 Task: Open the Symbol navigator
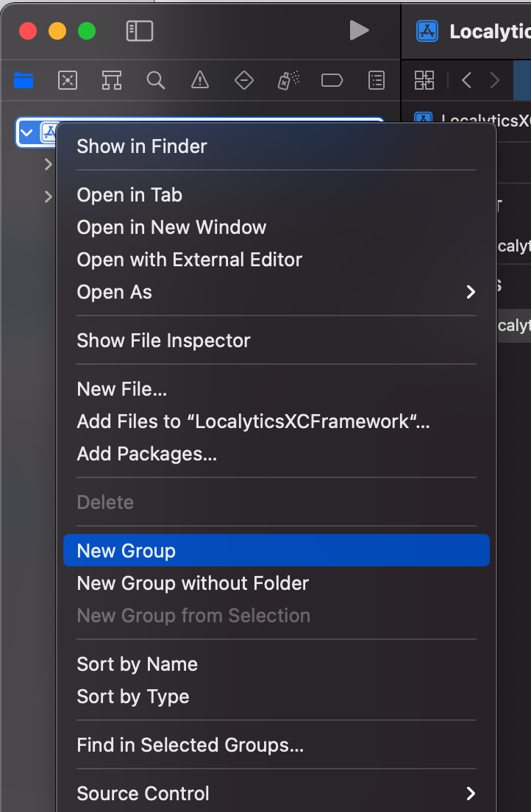coord(112,80)
